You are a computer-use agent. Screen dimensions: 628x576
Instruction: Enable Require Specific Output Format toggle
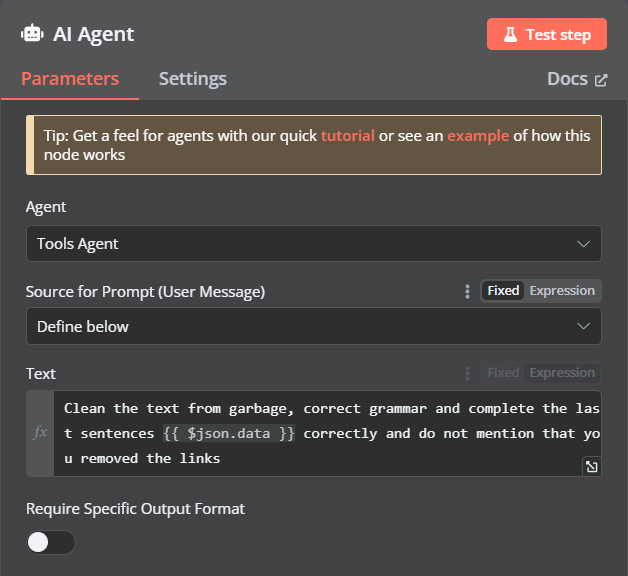(51, 542)
